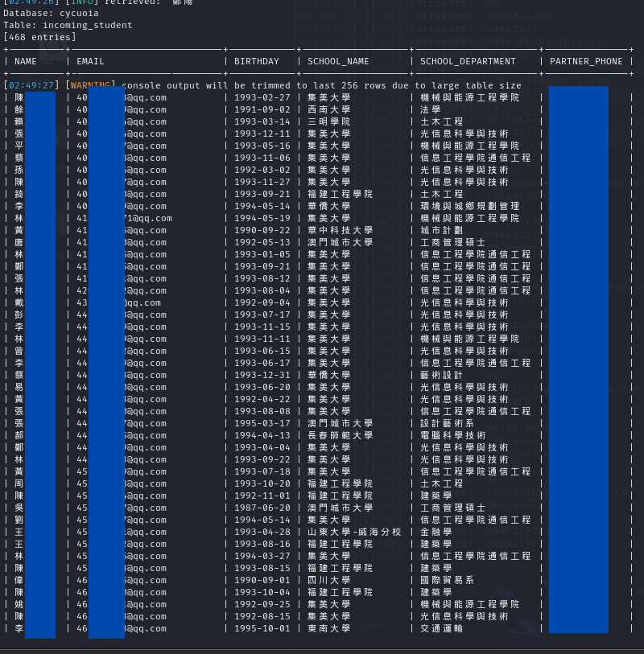Select birthday 1994-04-13
Screen dimensions: 644x654
[x=262, y=435]
